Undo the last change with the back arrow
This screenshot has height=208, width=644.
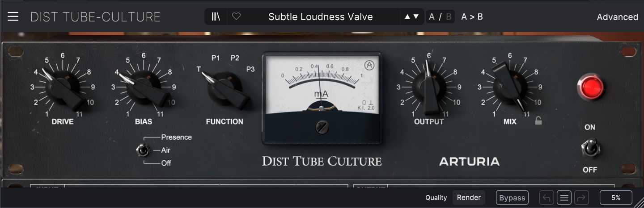(547, 198)
